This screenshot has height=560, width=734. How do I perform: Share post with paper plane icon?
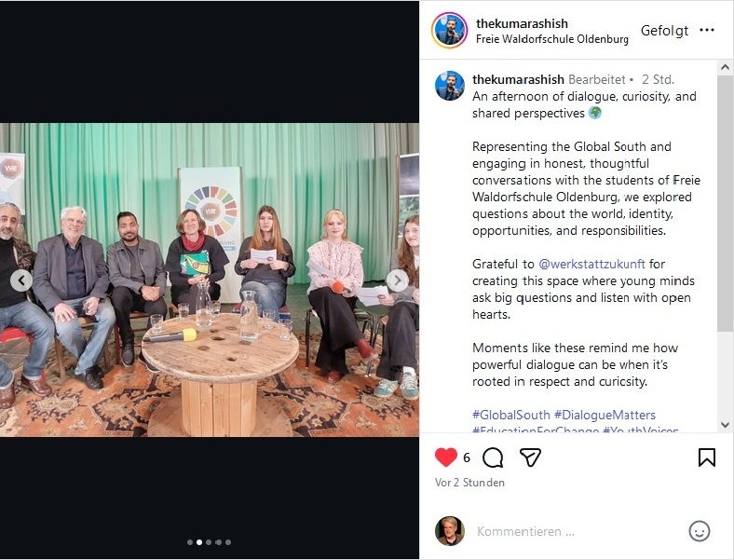tap(530, 458)
